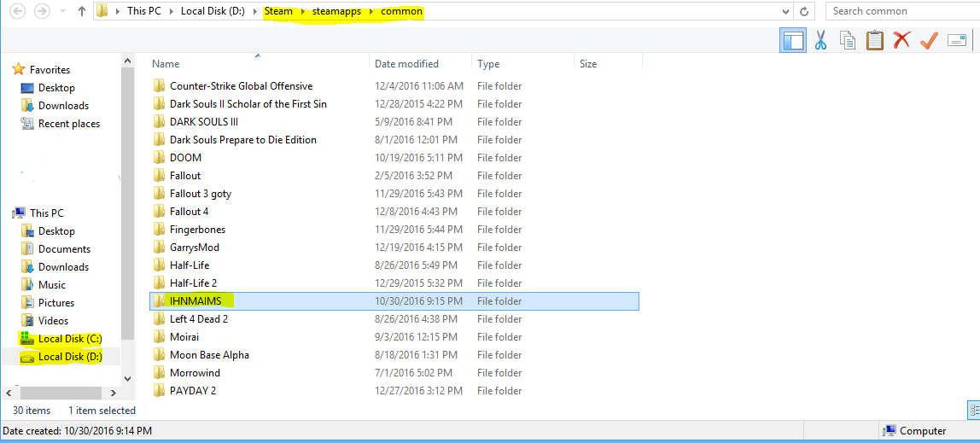Screen dimensions: 980x443
Task: Expand the arrow after This PC breadcrumb
Action: 172,12
